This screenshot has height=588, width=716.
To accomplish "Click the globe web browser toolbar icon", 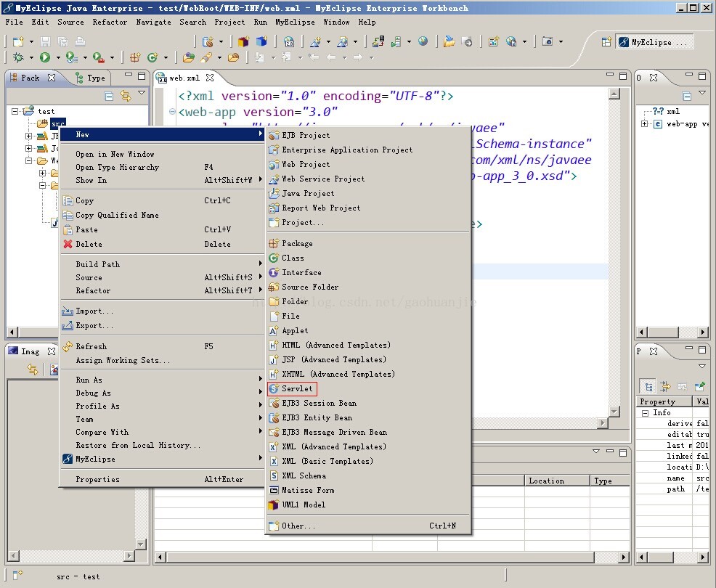I will [x=423, y=42].
